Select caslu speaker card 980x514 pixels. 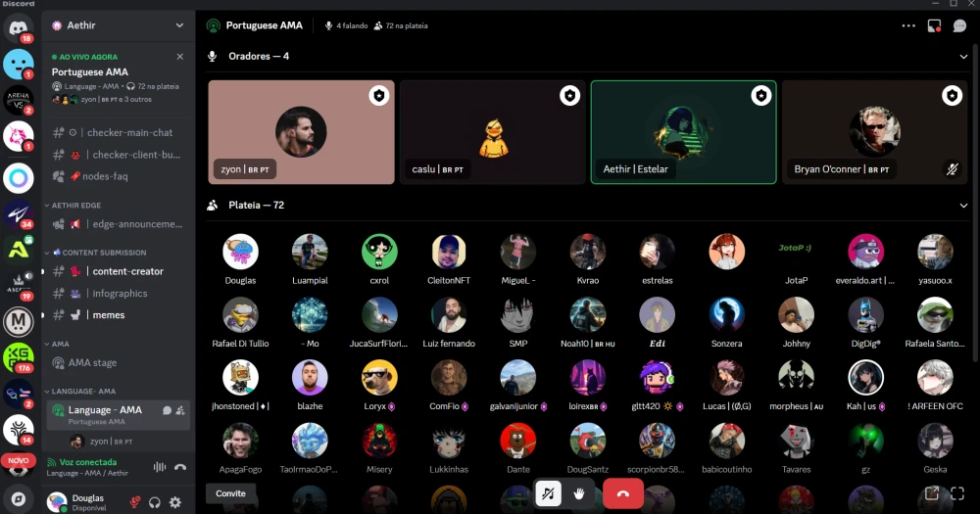[493, 132]
